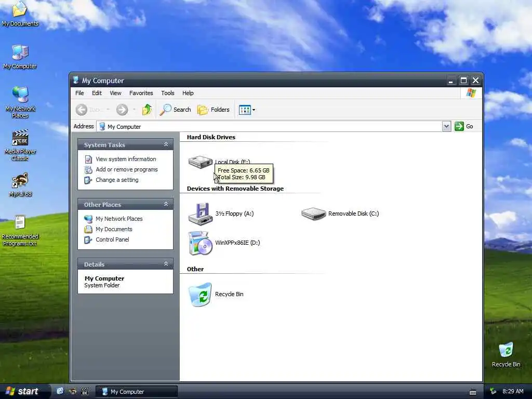Image resolution: width=532 pixels, height=399 pixels.
Task: Select the Local Disk (E:) drive icon
Action: 200,162
